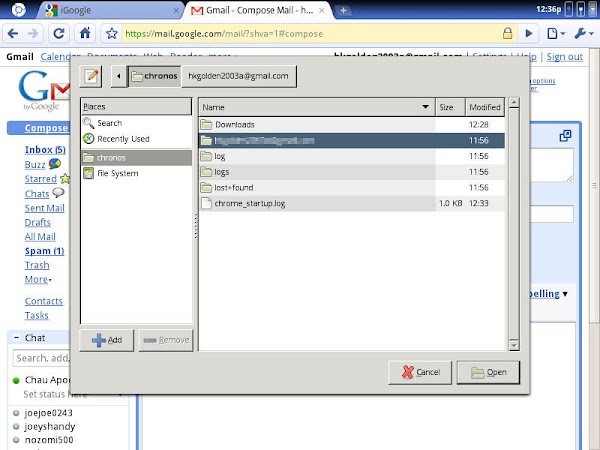Click the path back arrow in file dialog
This screenshot has width=600, height=450.
pyautogui.click(x=119, y=76)
